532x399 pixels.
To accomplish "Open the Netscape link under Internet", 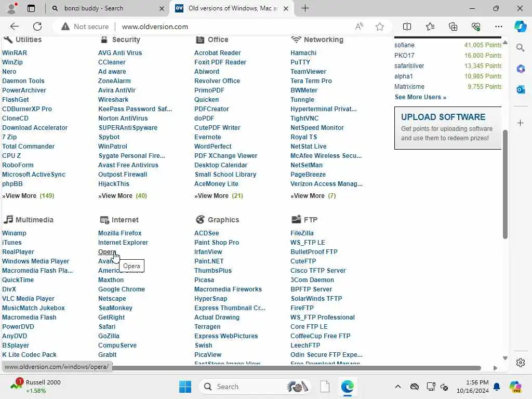I will 112,299.
